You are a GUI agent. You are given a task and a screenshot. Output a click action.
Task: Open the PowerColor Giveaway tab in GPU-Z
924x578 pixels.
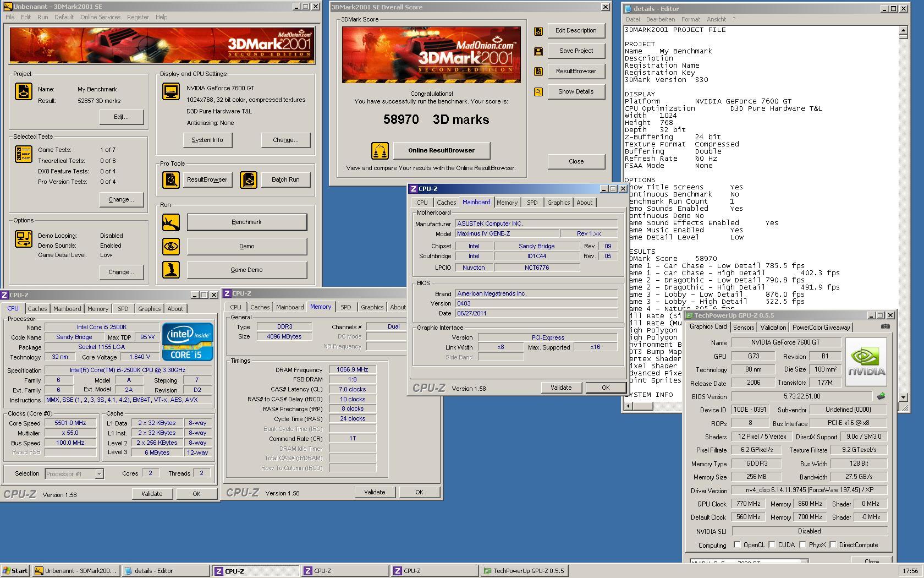coord(821,328)
